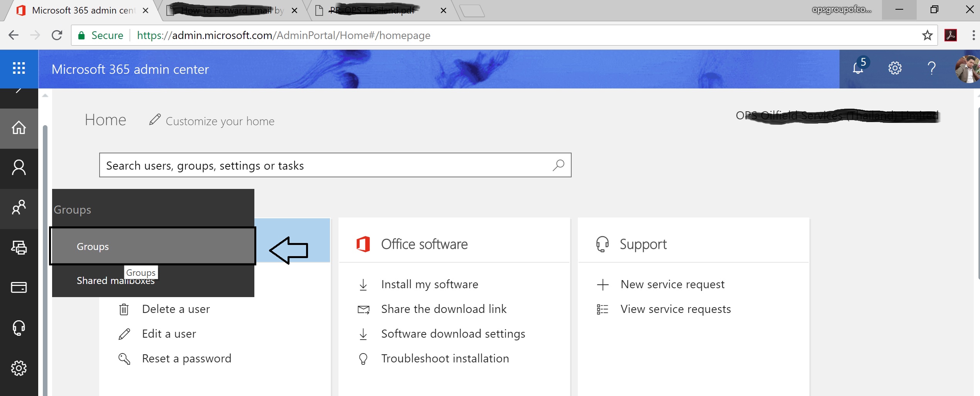Open the help question mark icon
Screen dimensions: 980x396
(932, 68)
